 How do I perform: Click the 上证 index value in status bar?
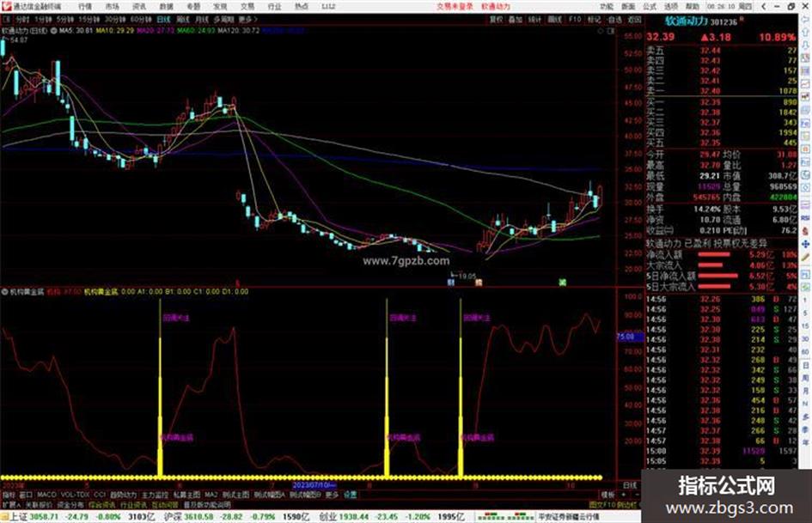[x=44, y=517]
